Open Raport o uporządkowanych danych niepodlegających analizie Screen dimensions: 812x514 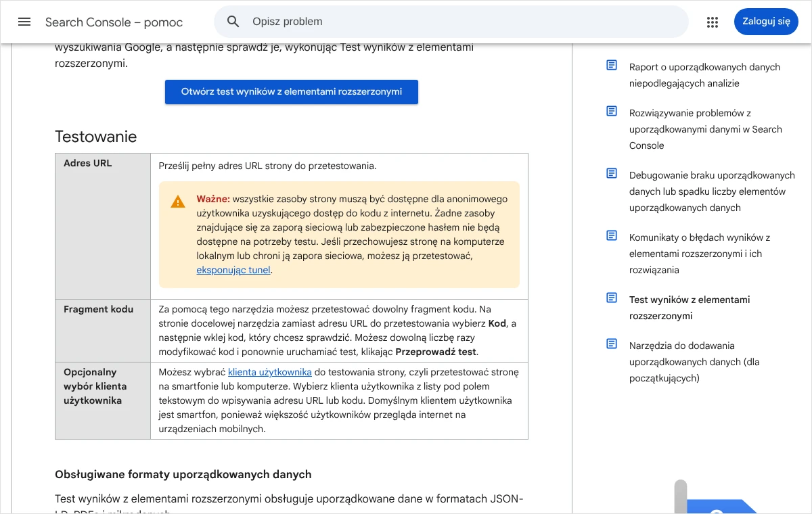click(x=704, y=75)
